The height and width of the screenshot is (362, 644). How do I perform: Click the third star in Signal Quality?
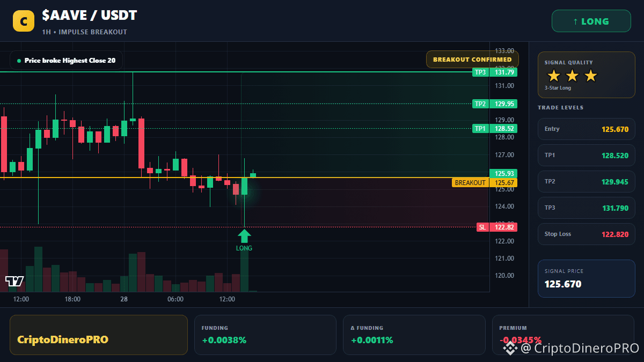click(590, 76)
